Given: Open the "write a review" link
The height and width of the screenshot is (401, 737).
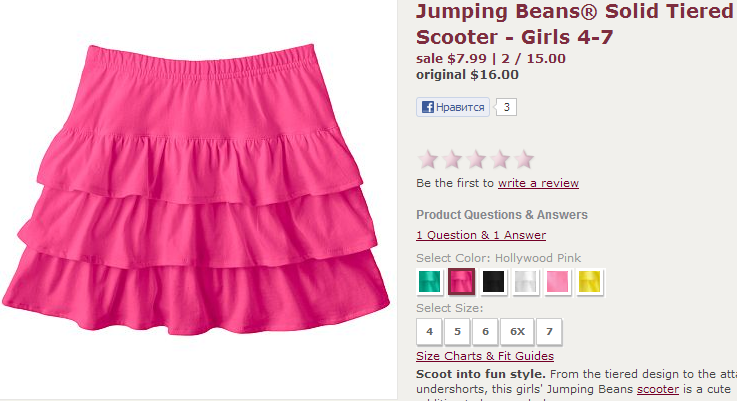Looking at the screenshot, I should tap(538, 183).
